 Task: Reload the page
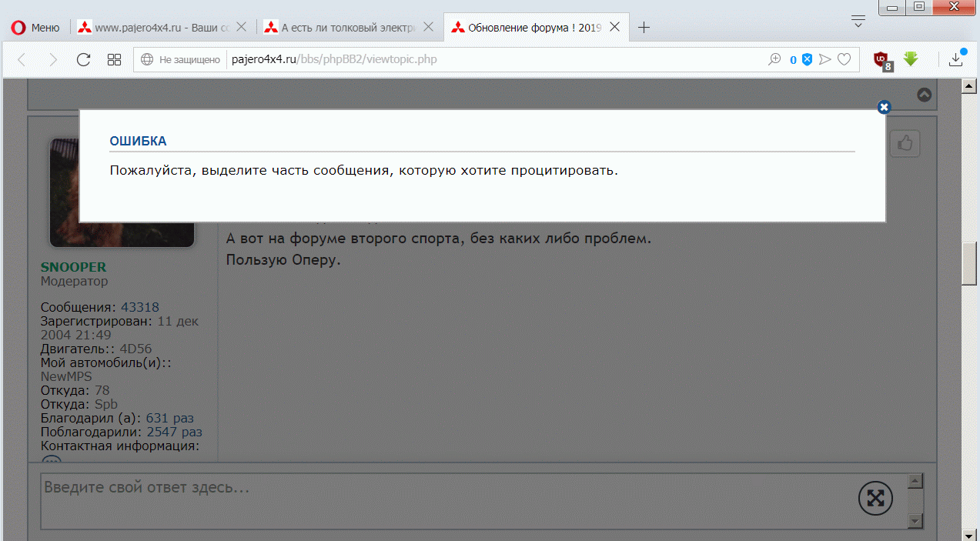pyautogui.click(x=84, y=59)
